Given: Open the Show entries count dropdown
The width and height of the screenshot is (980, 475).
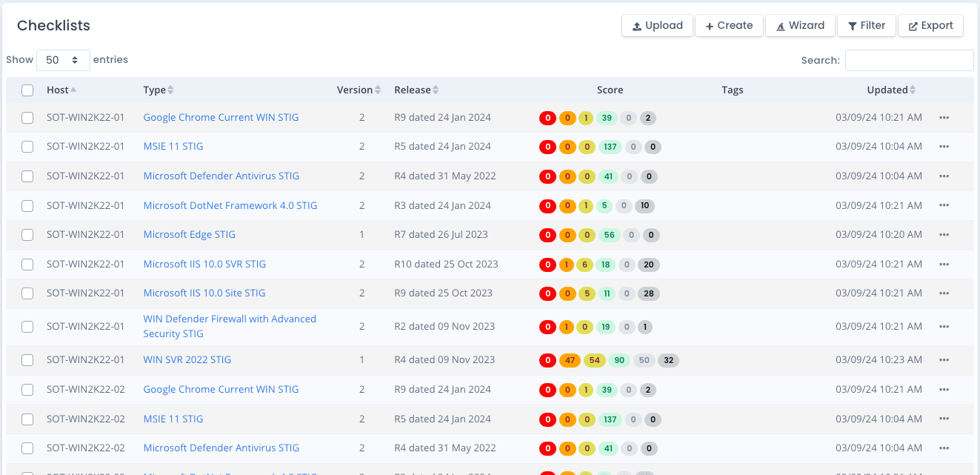Looking at the screenshot, I should pos(63,60).
